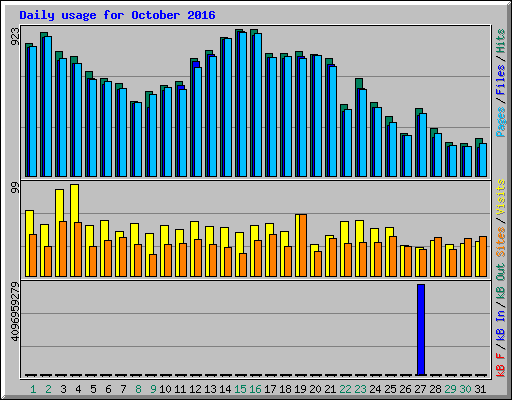Screen dimensions: 512x400
Task: Click the cyan pages bar for day 8
Action: click(138, 139)
